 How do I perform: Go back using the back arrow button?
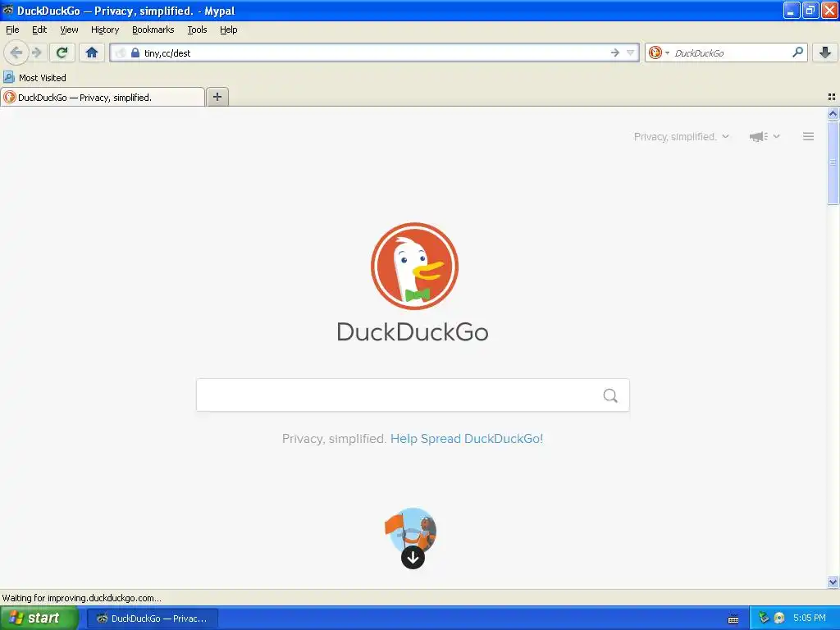[16, 52]
